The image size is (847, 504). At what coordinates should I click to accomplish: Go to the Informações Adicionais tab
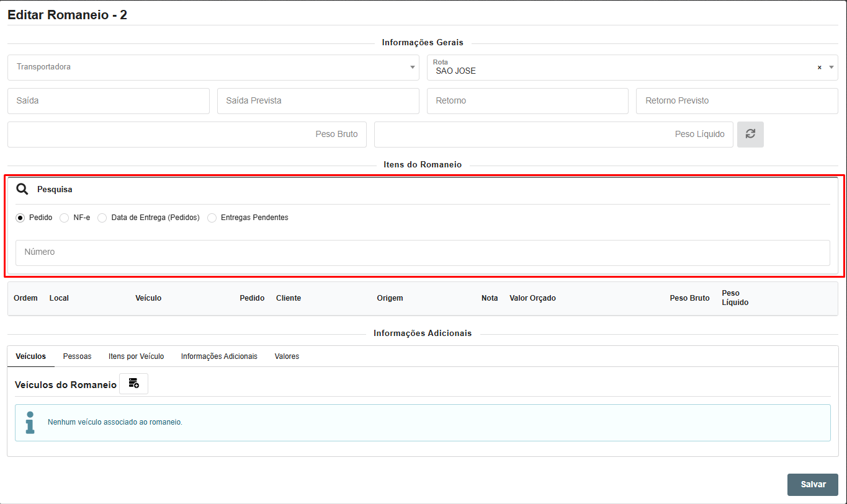[x=219, y=356]
